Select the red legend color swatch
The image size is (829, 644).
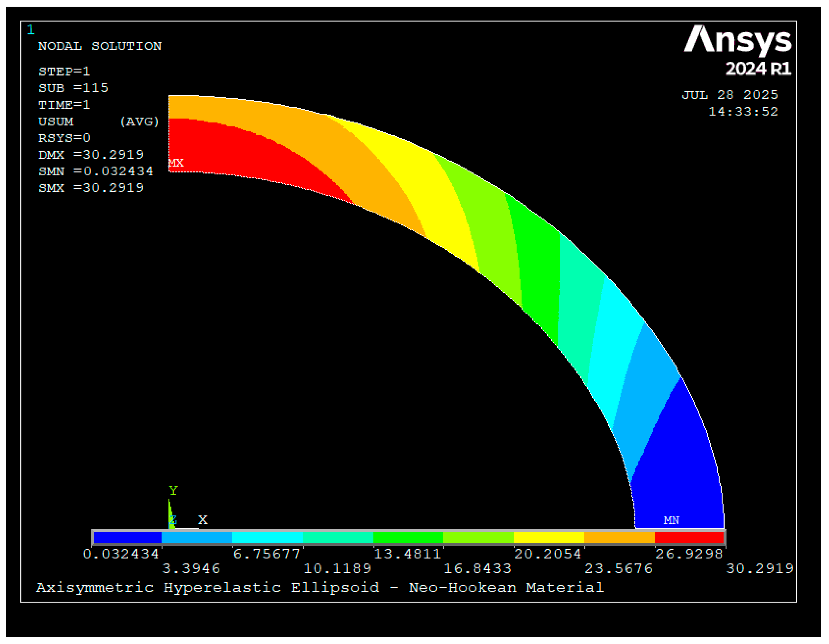pyautogui.click(x=689, y=538)
